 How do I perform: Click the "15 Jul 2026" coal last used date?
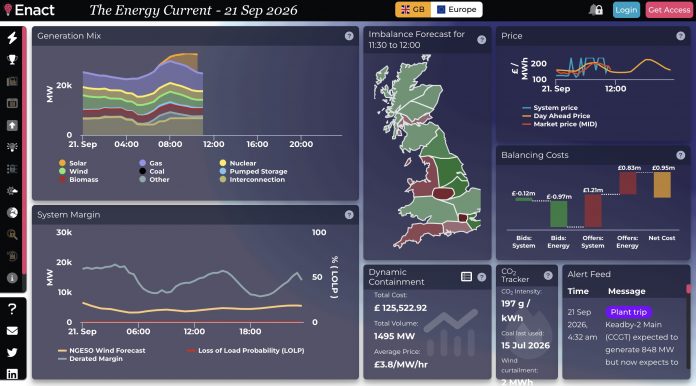pyautogui.click(x=526, y=345)
